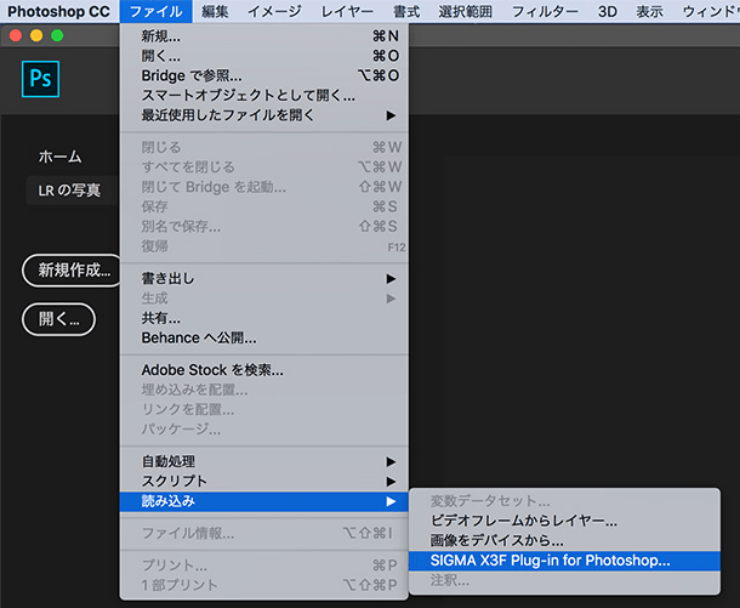Select the LR の写真 tab
The height and width of the screenshot is (608, 740).
(x=69, y=190)
